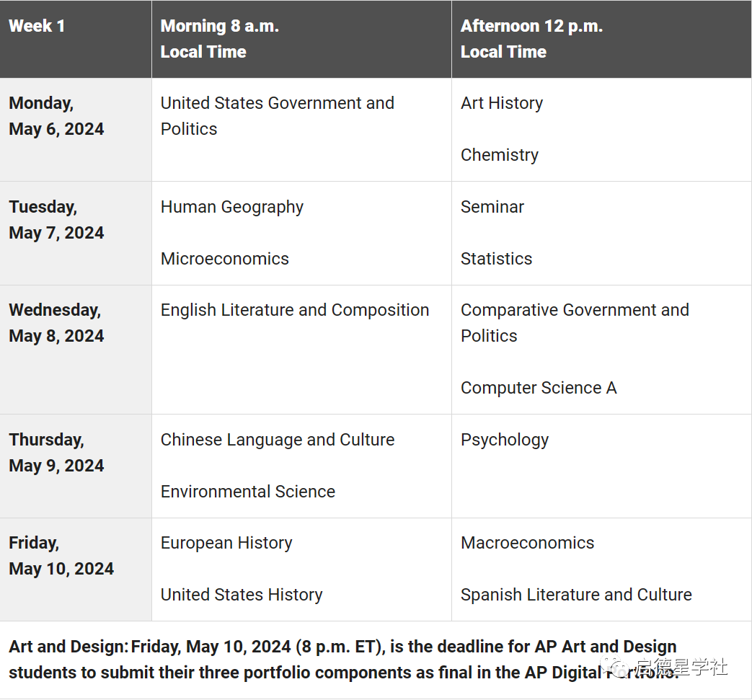Select the Human Geography exam entry
Viewport: 752px width, 700px height.
click(232, 207)
